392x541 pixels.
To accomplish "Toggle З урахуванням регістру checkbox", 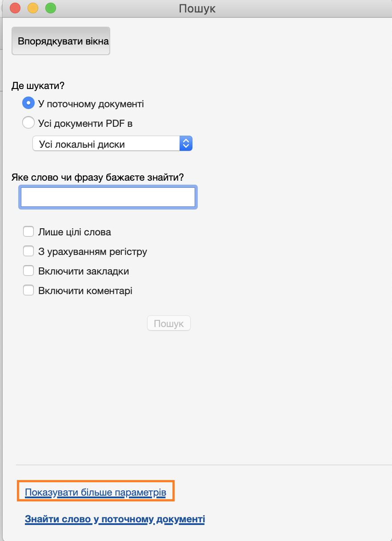I will point(28,251).
